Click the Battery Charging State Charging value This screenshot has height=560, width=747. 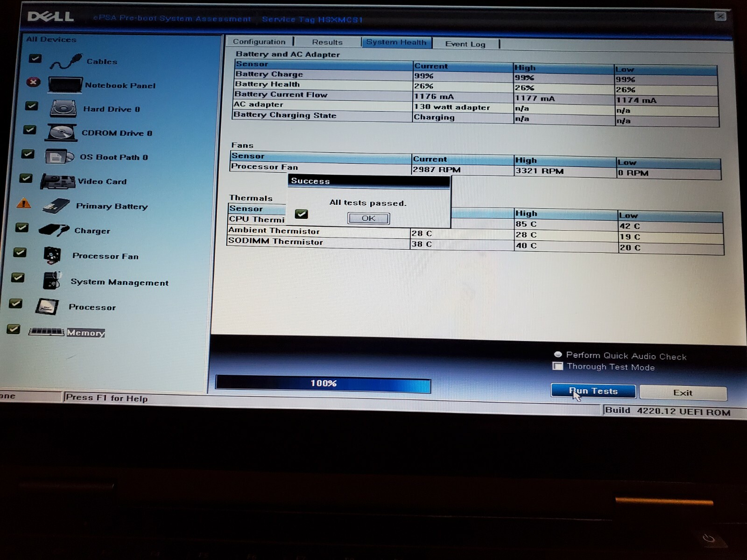(434, 117)
